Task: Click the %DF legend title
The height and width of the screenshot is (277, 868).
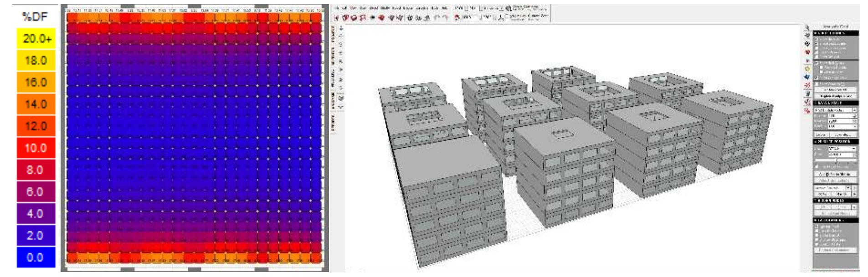Action: [35, 17]
